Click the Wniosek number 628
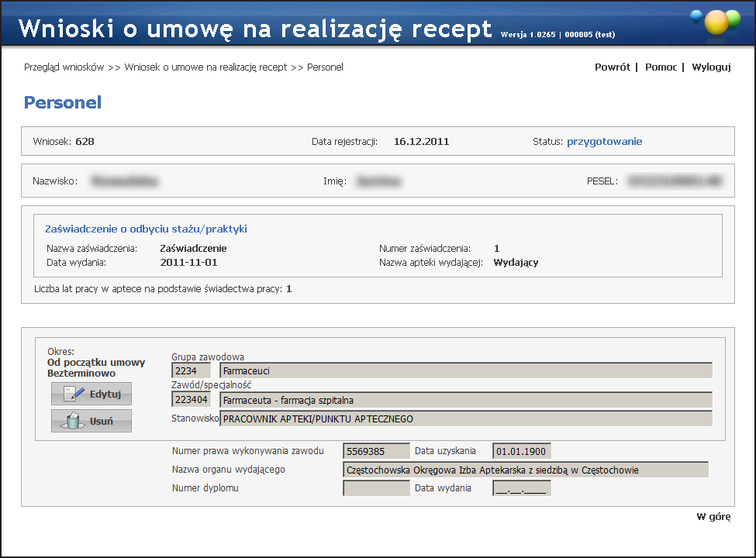 click(85, 141)
